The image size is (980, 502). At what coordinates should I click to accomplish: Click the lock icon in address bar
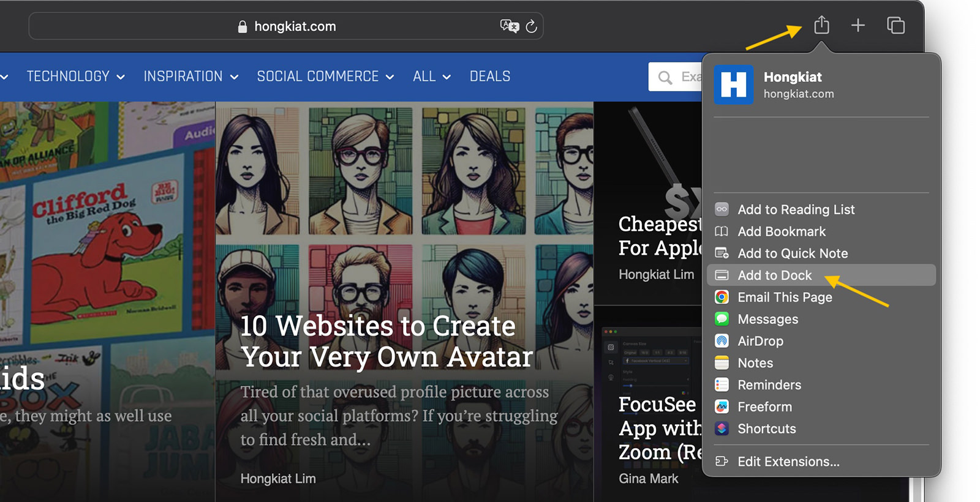click(x=243, y=26)
